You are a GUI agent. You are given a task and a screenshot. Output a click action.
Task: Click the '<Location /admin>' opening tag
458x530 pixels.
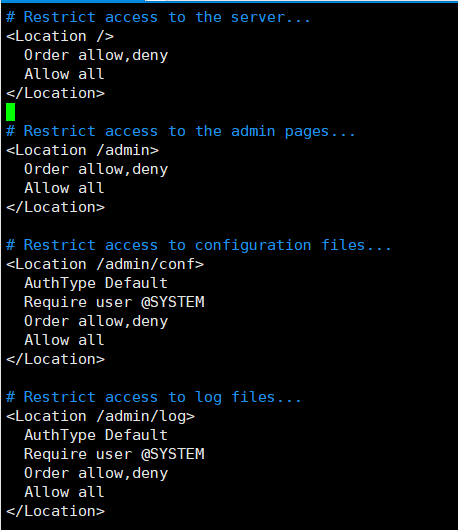pyautogui.click(x=82, y=150)
